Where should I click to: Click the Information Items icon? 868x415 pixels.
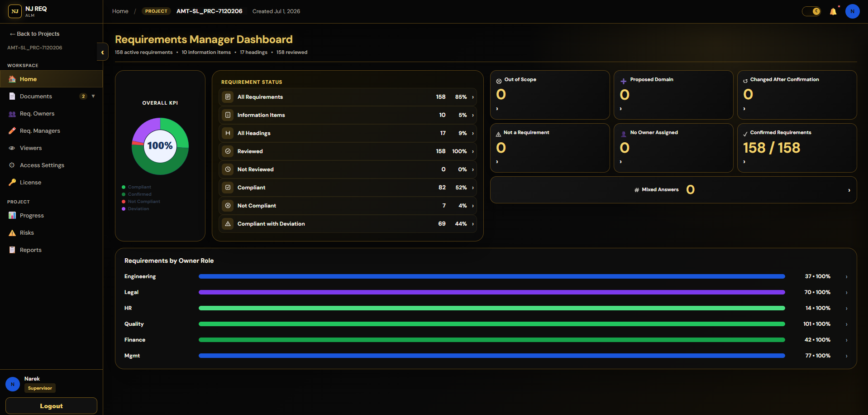pyautogui.click(x=228, y=115)
